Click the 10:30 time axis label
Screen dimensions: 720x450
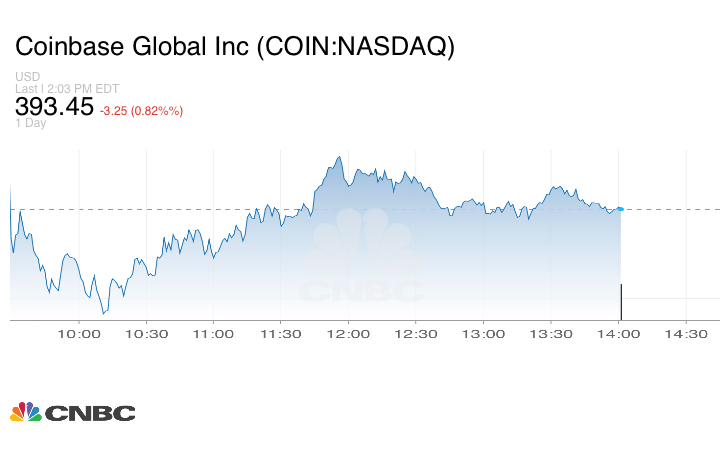[147, 334]
